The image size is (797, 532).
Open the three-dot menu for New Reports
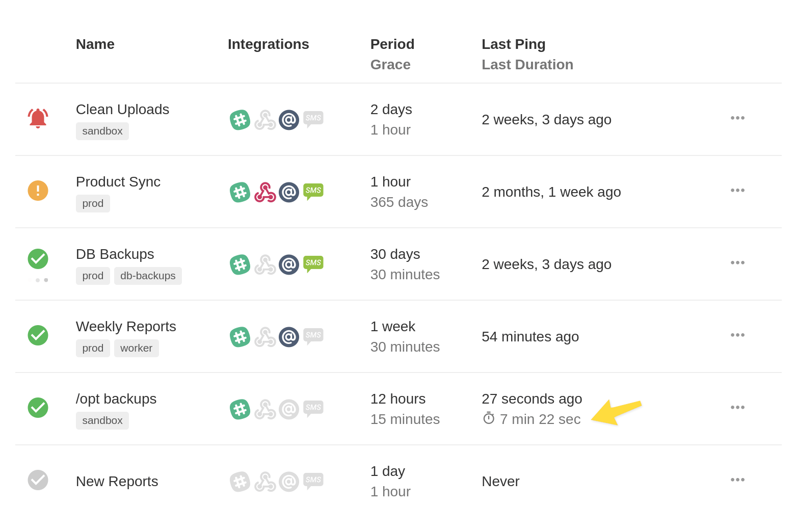(x=737, y=480)
